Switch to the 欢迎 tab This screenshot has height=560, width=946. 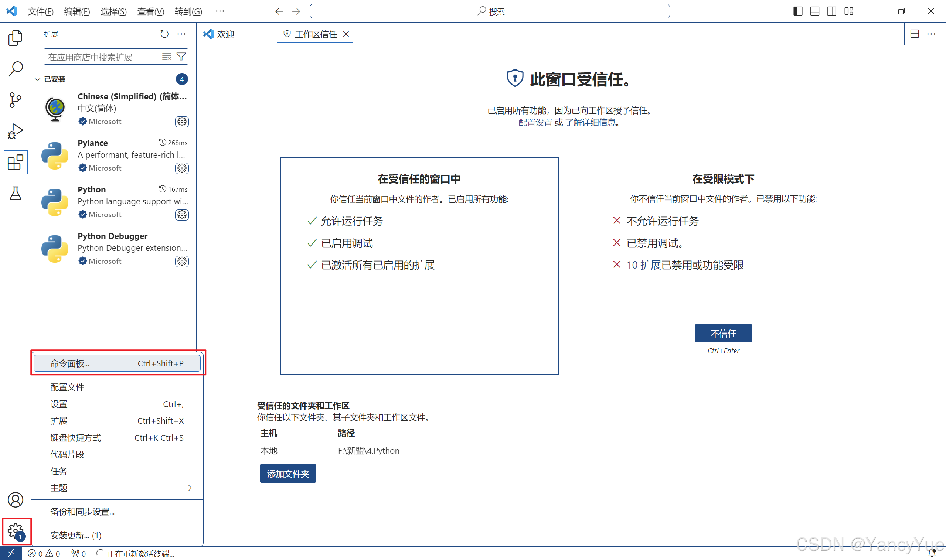226,34
